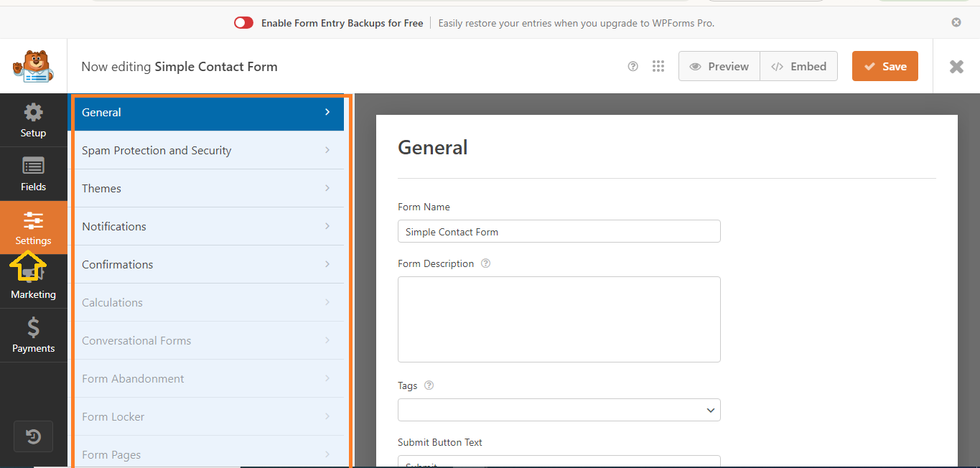Open the grid menu icon in header

658,66
